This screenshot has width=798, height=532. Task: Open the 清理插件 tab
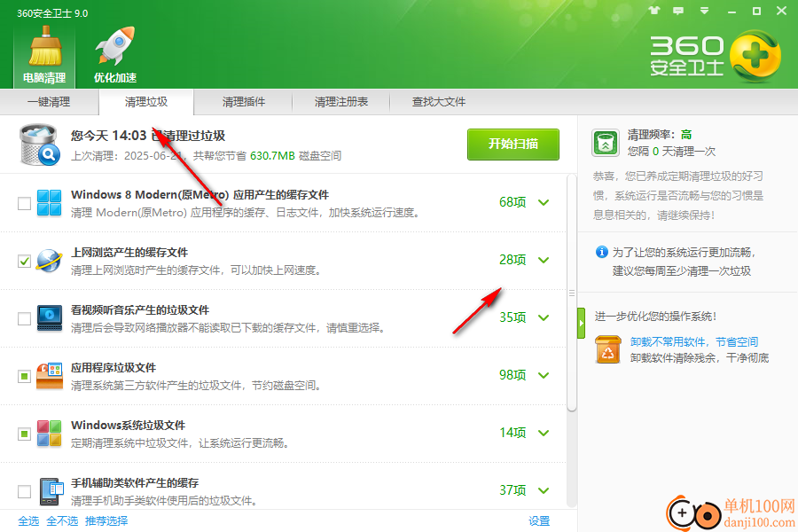pyautogui.click(x=243, y=102)
